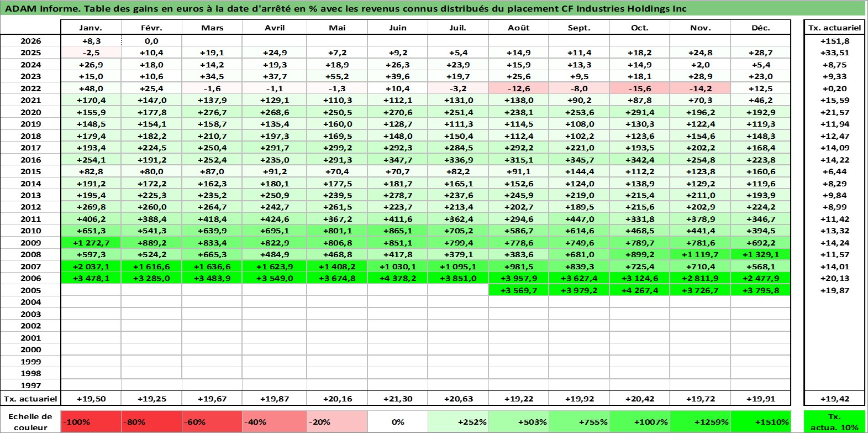The height and width of the screenshot is (433, 868).
Task: Click the 2022 Nov. cell '-14,2'
Action: (700, 88)
